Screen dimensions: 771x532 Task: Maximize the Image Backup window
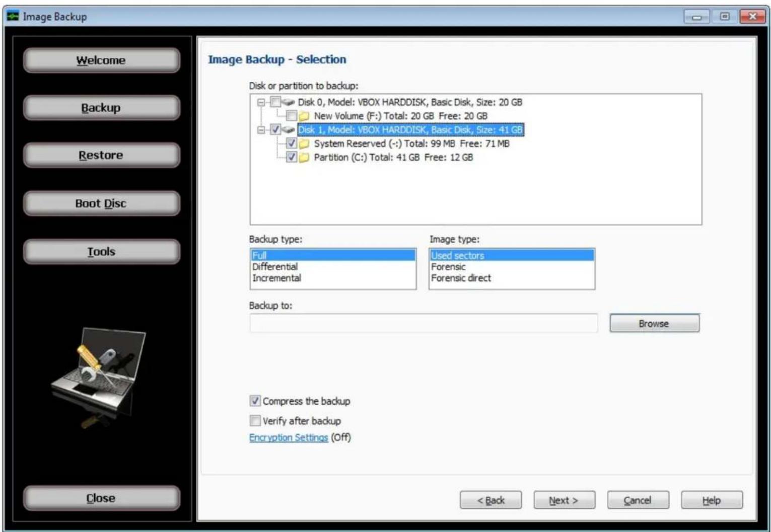(724, 17)
